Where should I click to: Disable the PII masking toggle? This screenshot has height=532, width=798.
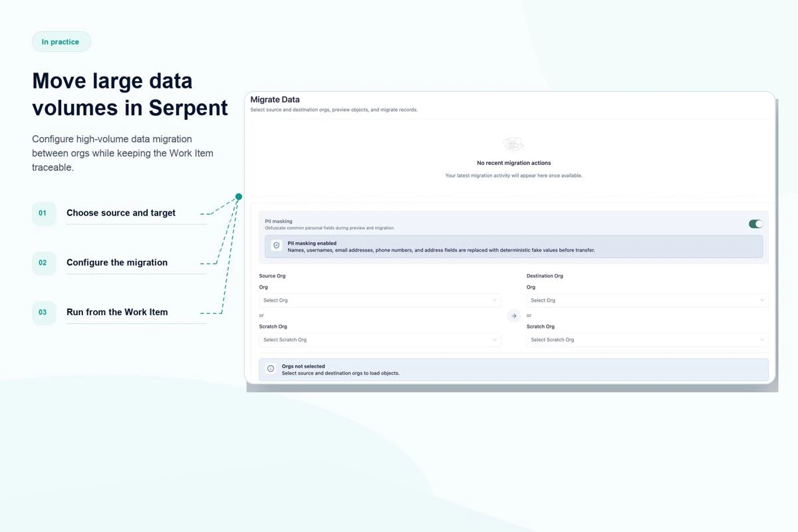755,224
